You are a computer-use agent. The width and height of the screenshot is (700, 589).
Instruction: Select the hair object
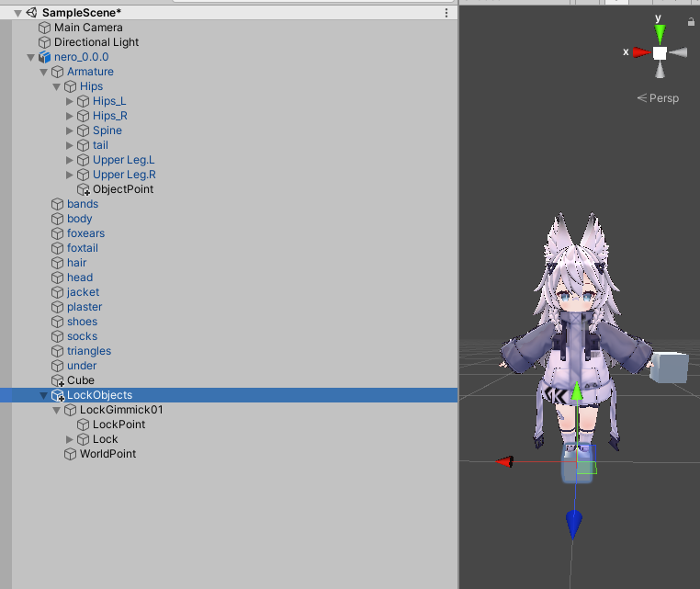coord(77,263)
